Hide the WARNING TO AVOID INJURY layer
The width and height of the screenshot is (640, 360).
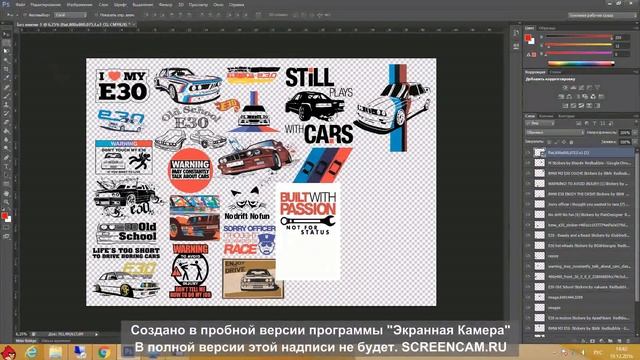tap(529, 184)
